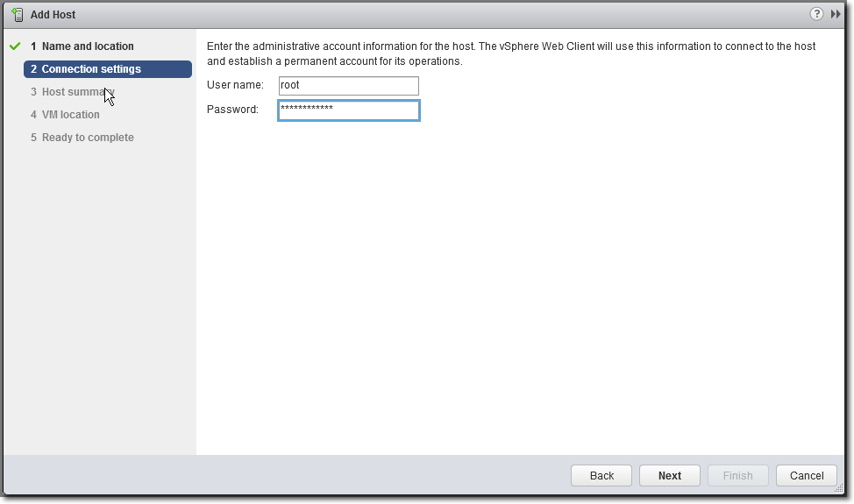Click Next to continue the wizard
The width and height of the screenshot is (854, 504).
click(669, 475)
